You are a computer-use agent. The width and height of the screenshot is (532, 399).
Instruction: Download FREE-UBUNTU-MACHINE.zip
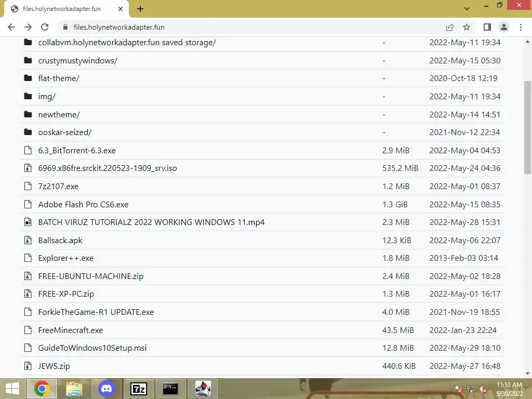click(91, 276)
